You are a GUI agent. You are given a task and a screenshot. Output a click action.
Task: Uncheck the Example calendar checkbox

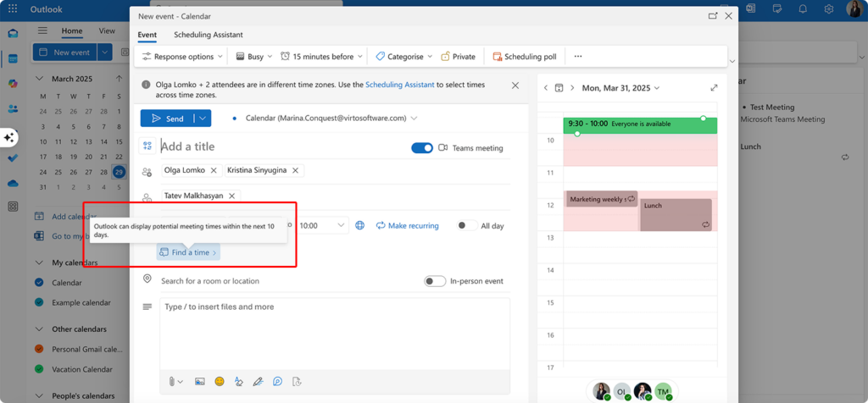[39, 302]
